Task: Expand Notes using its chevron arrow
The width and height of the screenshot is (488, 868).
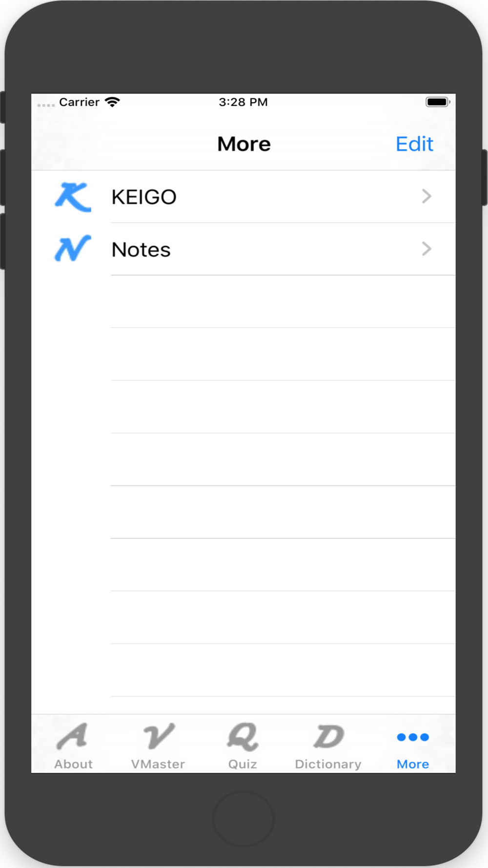Action: coord(427,249)
